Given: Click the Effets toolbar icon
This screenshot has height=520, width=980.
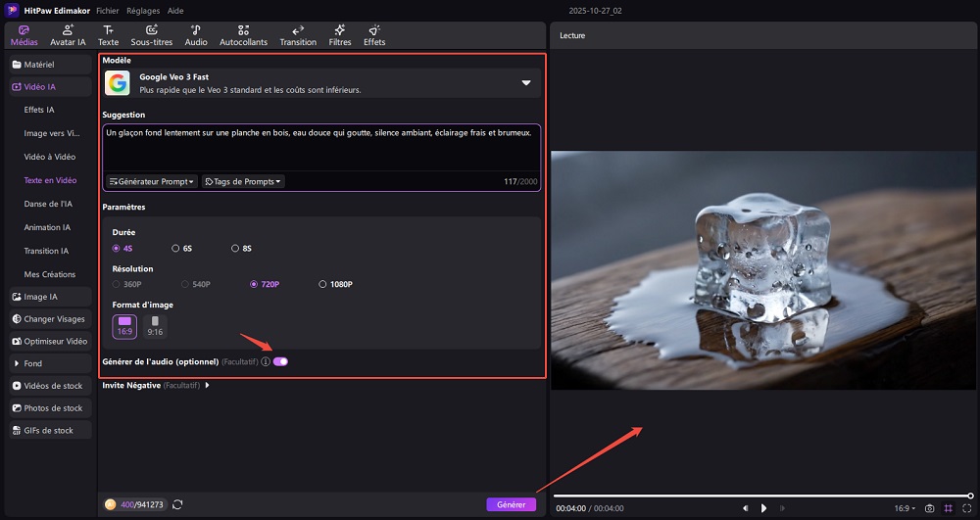Looking at the screenshot, I should pyautogui.click(x=374, y=35).
